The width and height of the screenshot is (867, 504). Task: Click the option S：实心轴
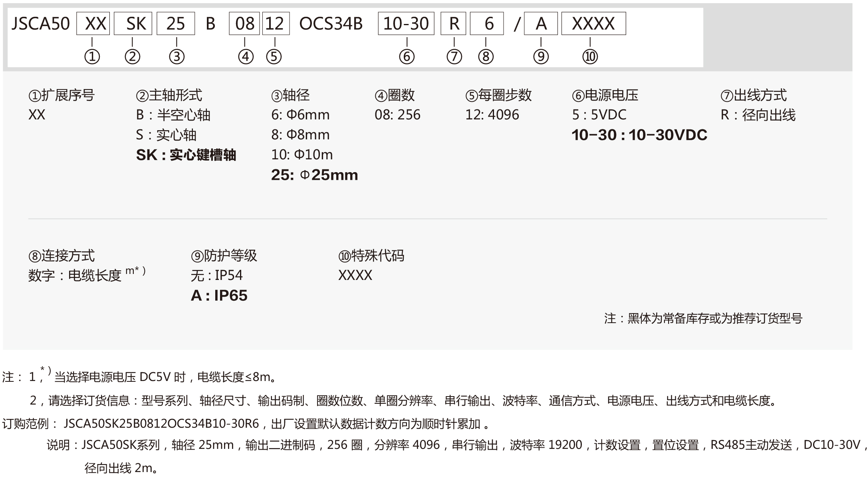pos(166,135)
